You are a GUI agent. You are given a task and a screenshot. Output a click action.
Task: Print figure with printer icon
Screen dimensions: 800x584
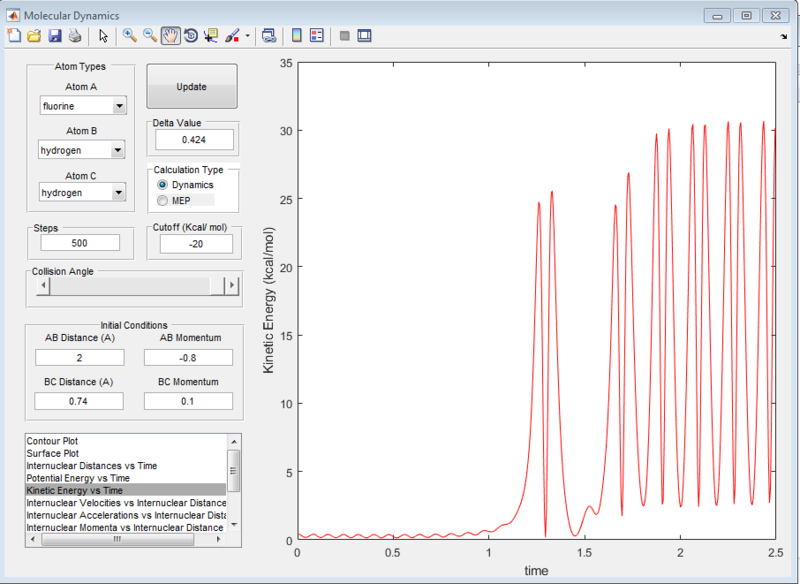click(74, 36)
